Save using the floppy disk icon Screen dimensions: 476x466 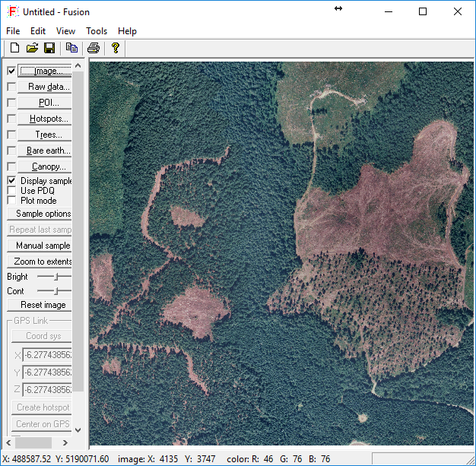(x=49, y=48)
